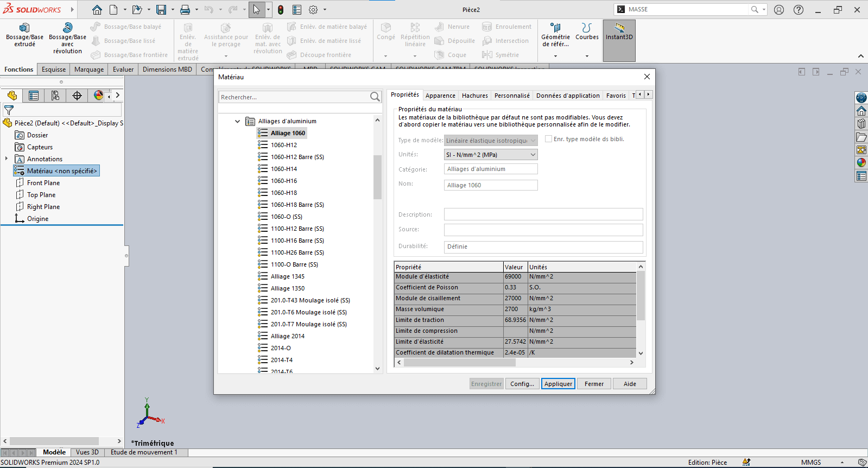Enable Enr. type modèle ds bibli. checkbox

point(548,139)
